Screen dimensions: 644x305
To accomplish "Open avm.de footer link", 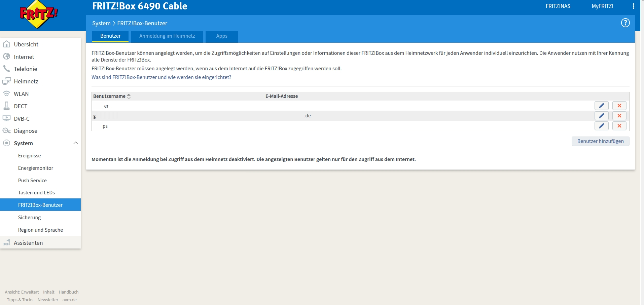I will point(69,300).
